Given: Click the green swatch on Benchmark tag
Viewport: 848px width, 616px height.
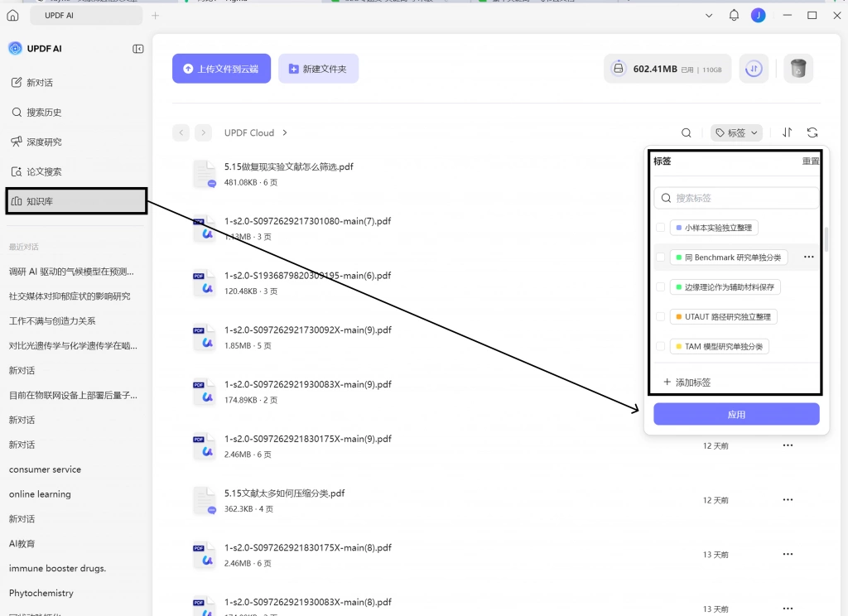Looking at the screenshot, I should [x=679, y=257].
